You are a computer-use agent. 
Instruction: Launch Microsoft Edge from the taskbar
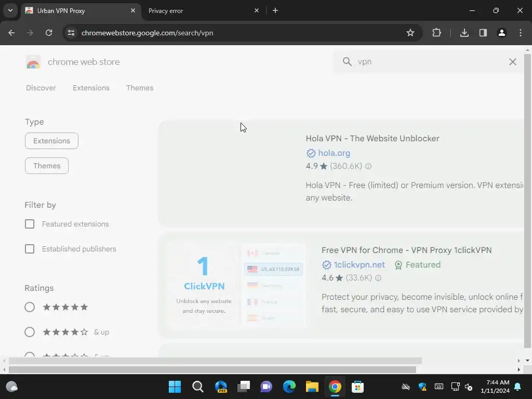point(289,387)
